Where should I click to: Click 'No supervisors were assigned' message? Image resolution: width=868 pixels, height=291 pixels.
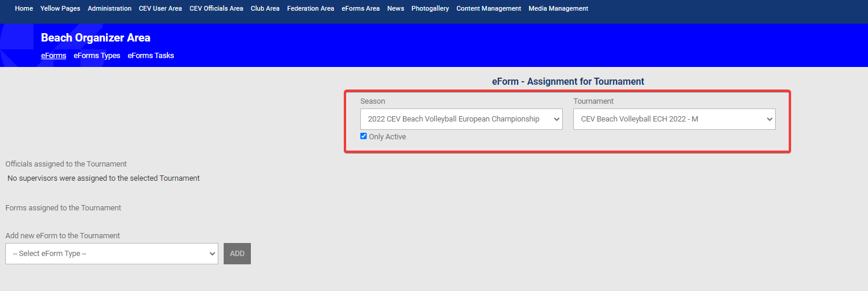[104, 178]
